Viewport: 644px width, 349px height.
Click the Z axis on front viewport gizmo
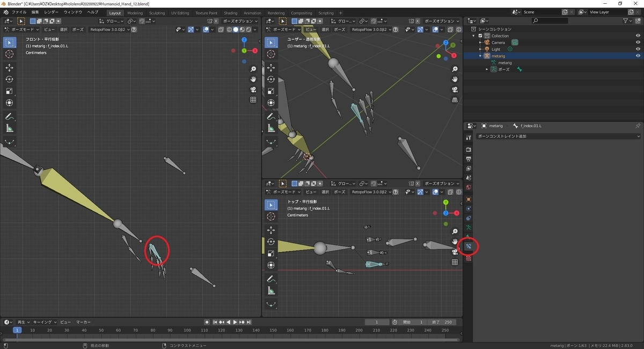click(244, 40)
